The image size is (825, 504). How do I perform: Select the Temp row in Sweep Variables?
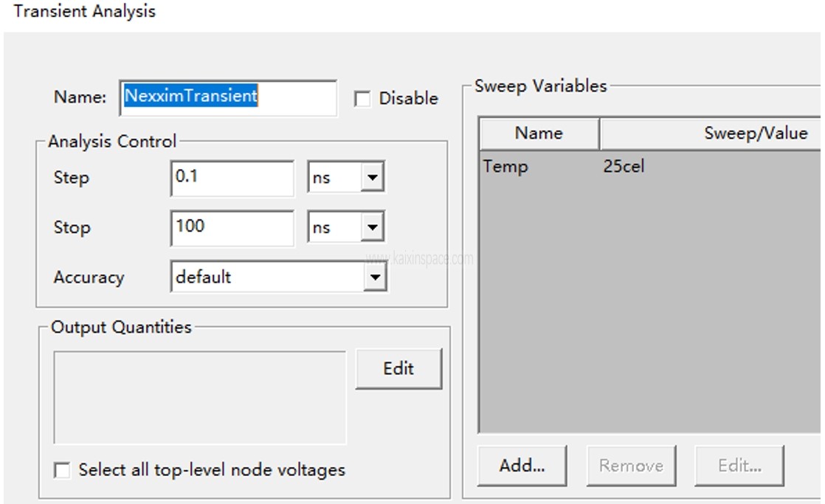click(x=505, y=167)
